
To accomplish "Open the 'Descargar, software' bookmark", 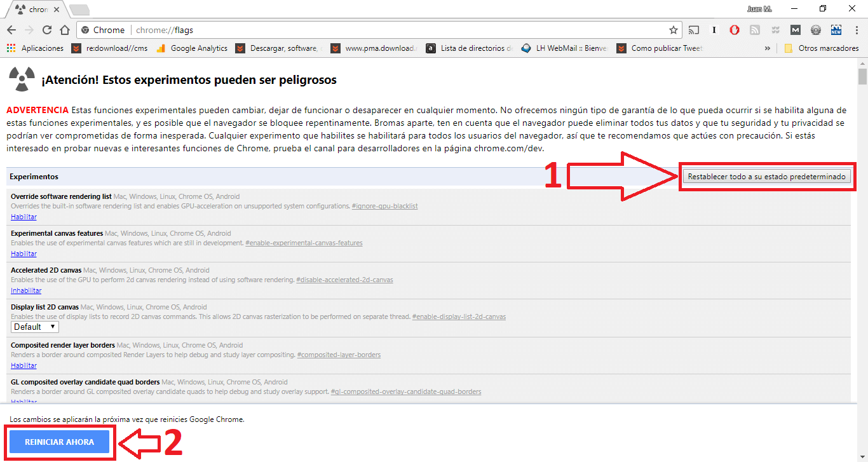I will tap(279, 48).
